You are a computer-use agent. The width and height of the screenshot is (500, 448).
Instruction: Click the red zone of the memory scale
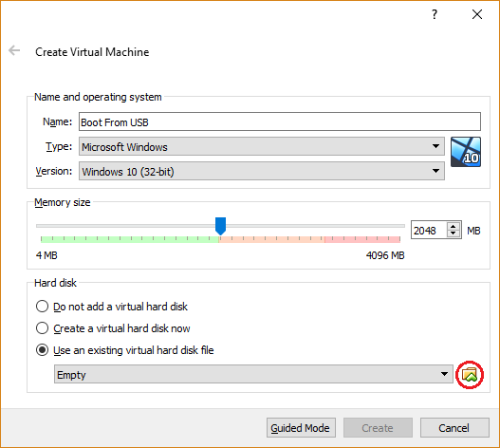362,239
